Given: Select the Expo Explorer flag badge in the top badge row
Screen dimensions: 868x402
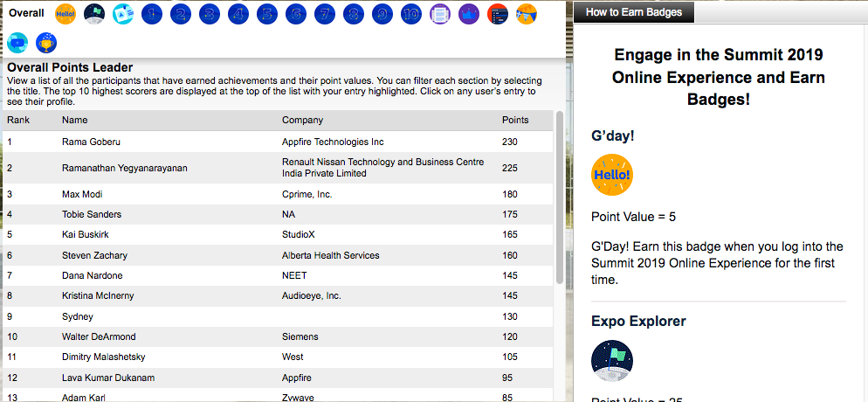Looking at the screenshot, I should click(x=94, y=14).
